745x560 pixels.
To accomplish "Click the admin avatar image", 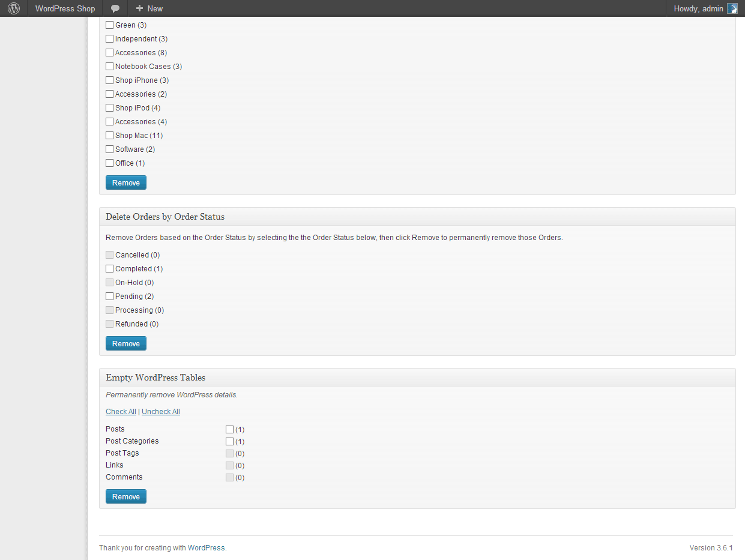I will tap(732, 8).
